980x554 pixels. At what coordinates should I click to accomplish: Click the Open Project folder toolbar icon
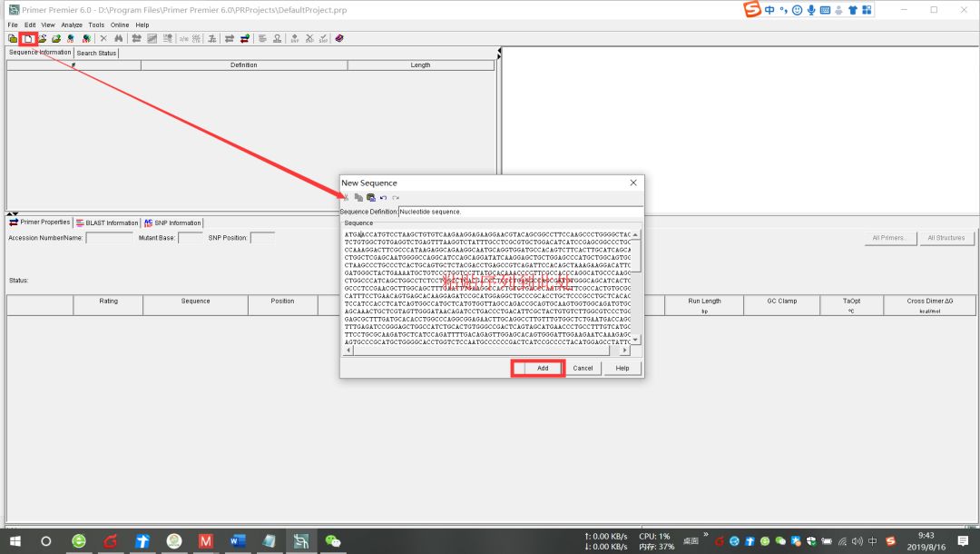pos(13,39)
